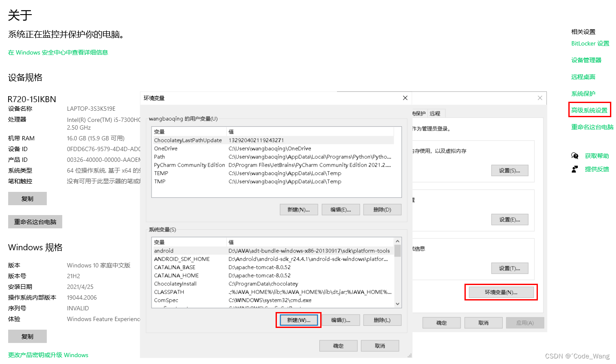The width and height of the screenshot is (616, 364).
Task: Click install date 2021/4/25 value
Action: (80, 287)
